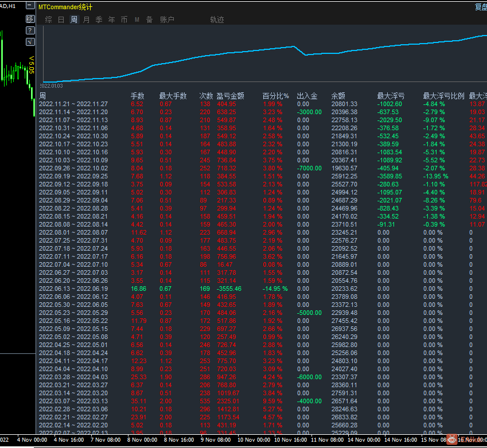Switch to the 月 monthly tab
The height and width of the screenshot is (448, 487).
coord(87,20)
